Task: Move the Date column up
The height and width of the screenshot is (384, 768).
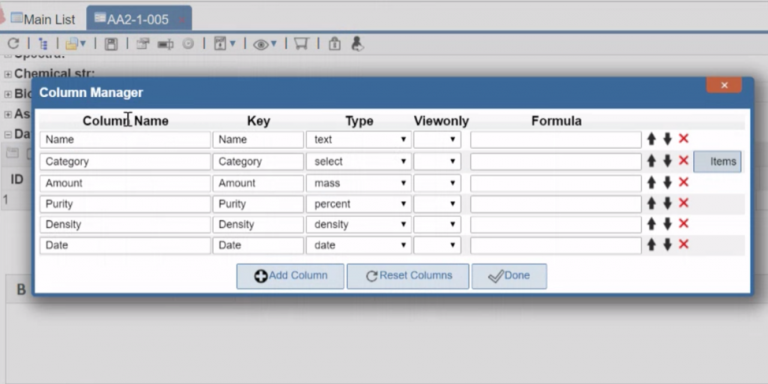Action: tap(651, 244)
